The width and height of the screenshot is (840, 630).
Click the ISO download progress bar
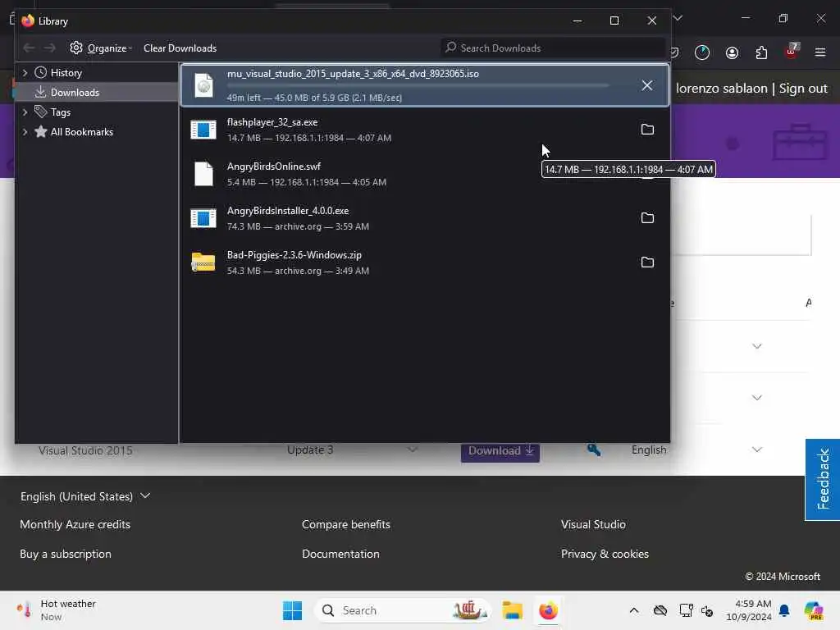coord(418,85)
